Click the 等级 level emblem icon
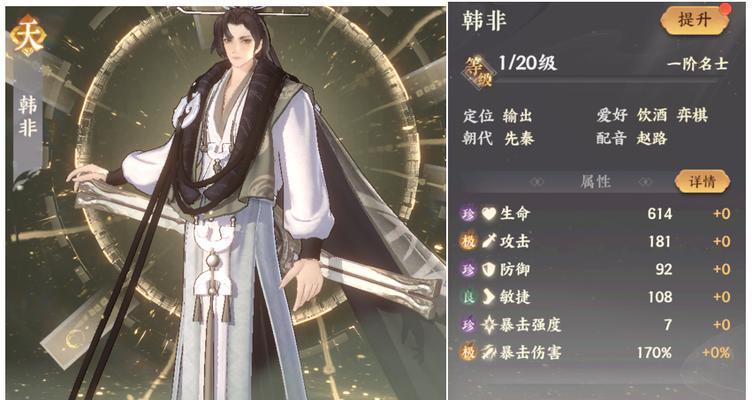Image resolution: width=752 pixels, height=400 pixels. click(x=478, y=72)
